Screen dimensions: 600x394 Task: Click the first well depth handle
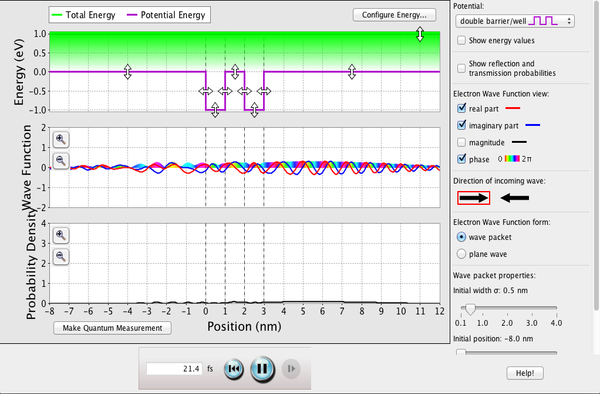pyautogui.click(x=215, y=110)
